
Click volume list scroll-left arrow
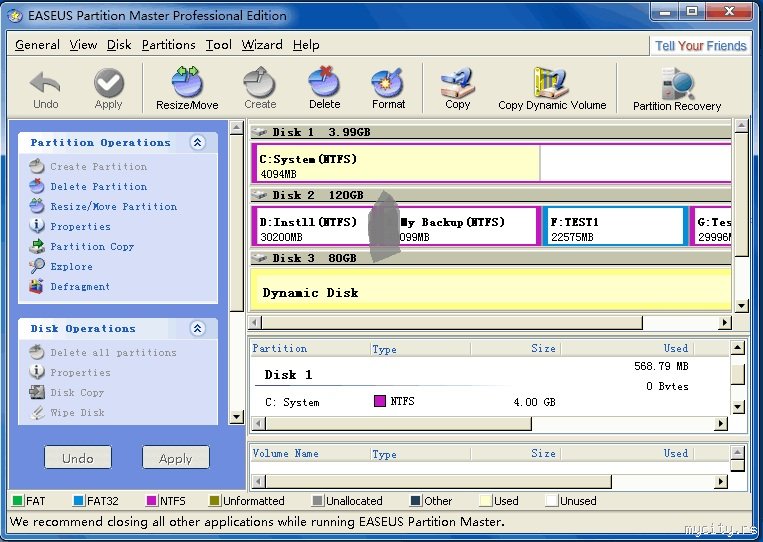[259, 482]
